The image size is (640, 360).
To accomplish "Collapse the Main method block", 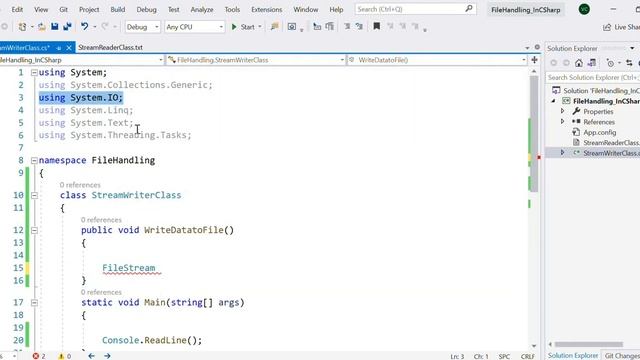I will [34, 303].
